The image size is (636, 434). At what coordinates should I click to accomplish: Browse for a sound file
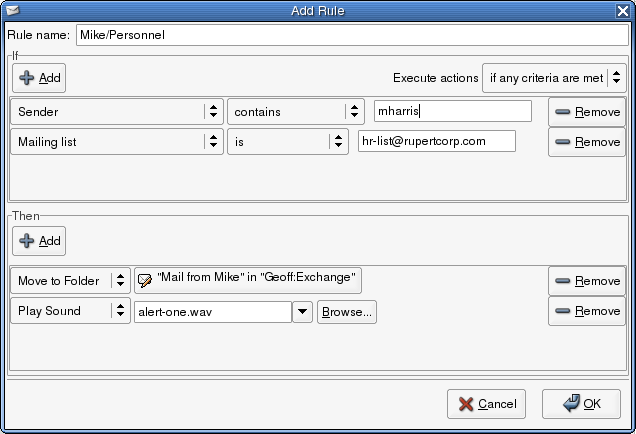[x=346, y=312]
